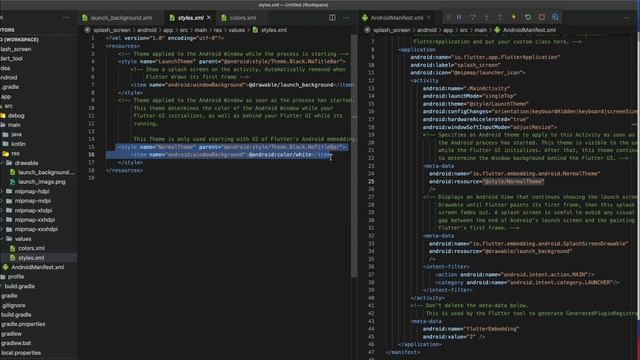Split the left editor group
This screenshot has height=360, width=640.
click(332, 18)
